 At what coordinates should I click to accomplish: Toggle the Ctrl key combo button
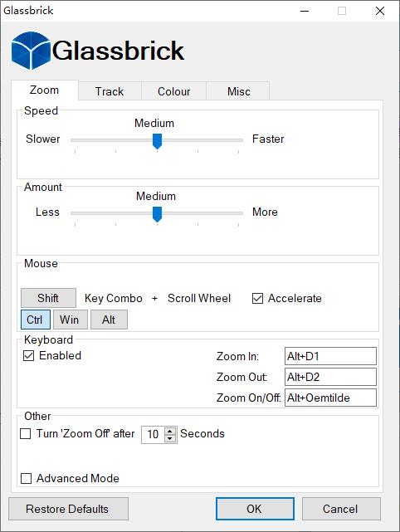coord(36,320)
